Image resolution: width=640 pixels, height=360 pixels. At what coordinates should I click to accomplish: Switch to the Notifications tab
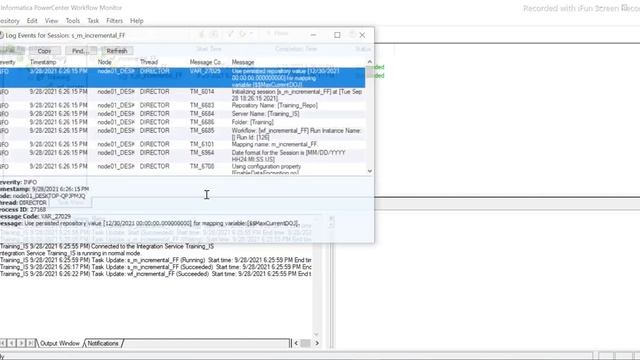[x=103, y=343]
